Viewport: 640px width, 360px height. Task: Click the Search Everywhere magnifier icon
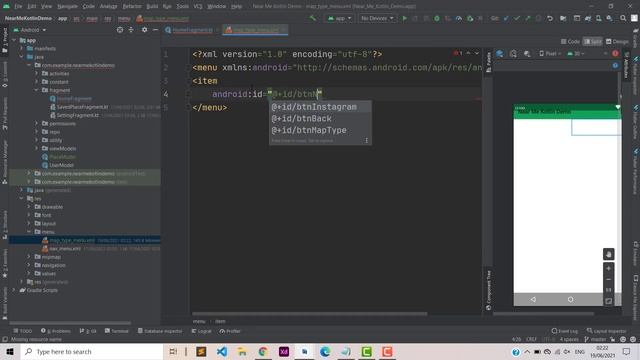click(x=623, y=18)
